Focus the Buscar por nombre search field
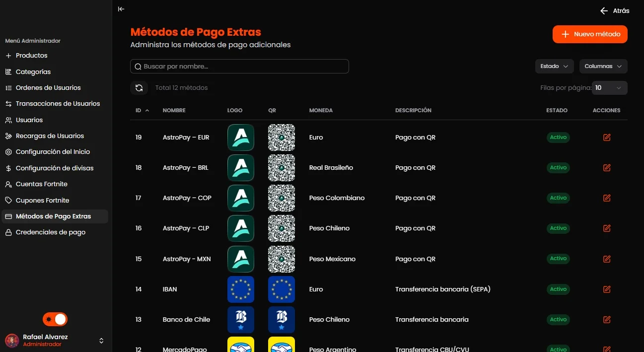The image size is (644, 352). pos(239,67)
